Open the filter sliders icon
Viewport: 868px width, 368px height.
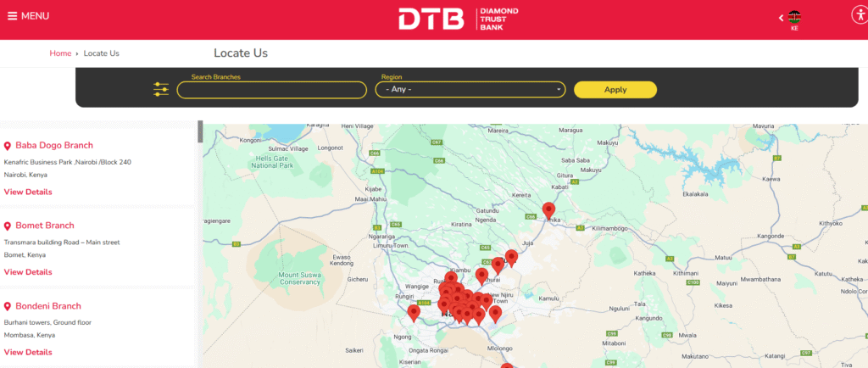tap(161, 89)
